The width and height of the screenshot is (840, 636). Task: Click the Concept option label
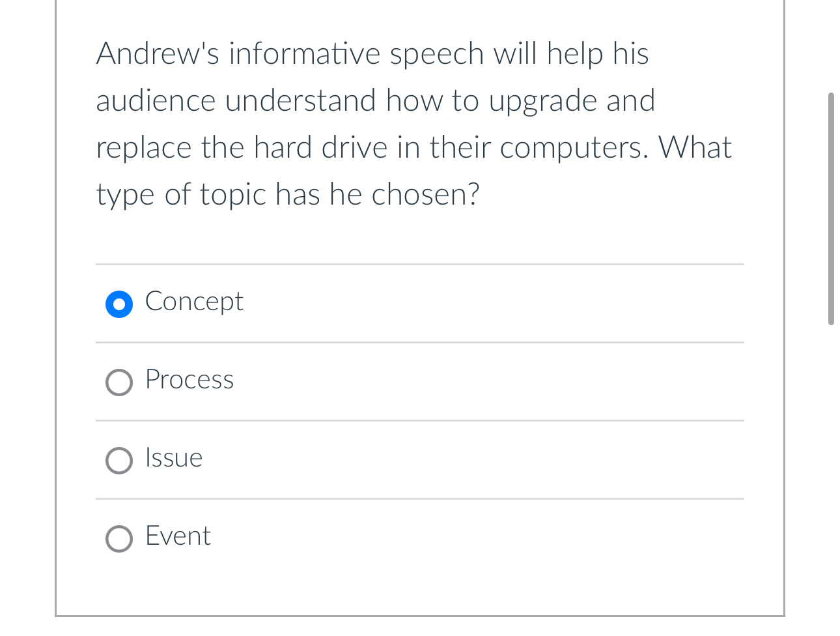(193, 301)
